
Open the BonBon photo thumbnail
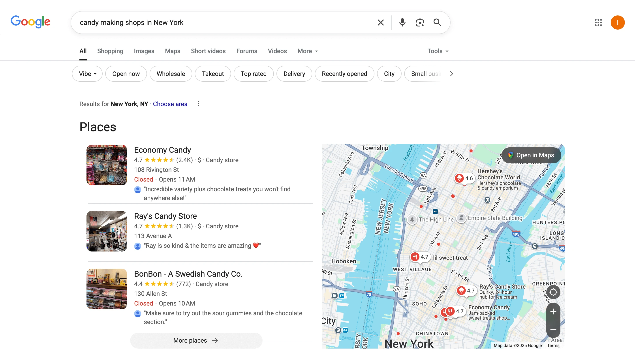coord(107,289)
